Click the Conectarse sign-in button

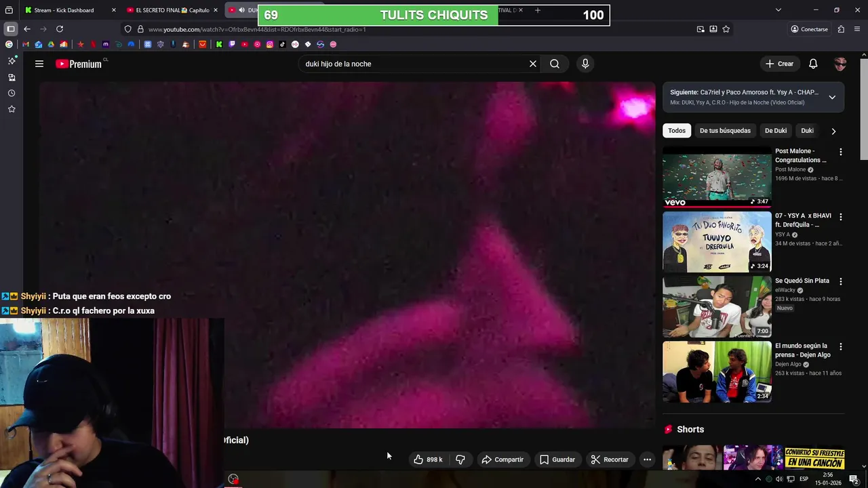(810, 29)
